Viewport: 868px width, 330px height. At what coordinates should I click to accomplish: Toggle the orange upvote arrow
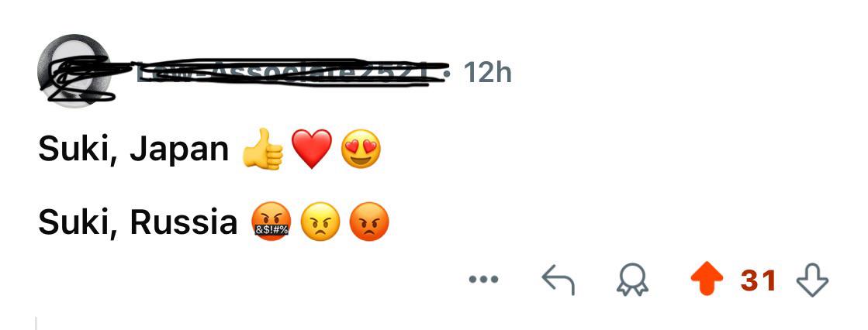(x=707, y=280)
